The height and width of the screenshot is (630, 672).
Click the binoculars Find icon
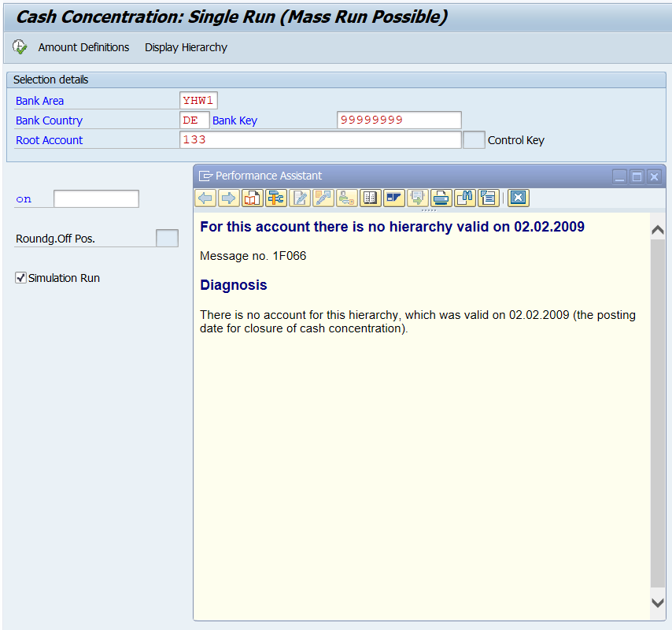[x=464, y=198]
